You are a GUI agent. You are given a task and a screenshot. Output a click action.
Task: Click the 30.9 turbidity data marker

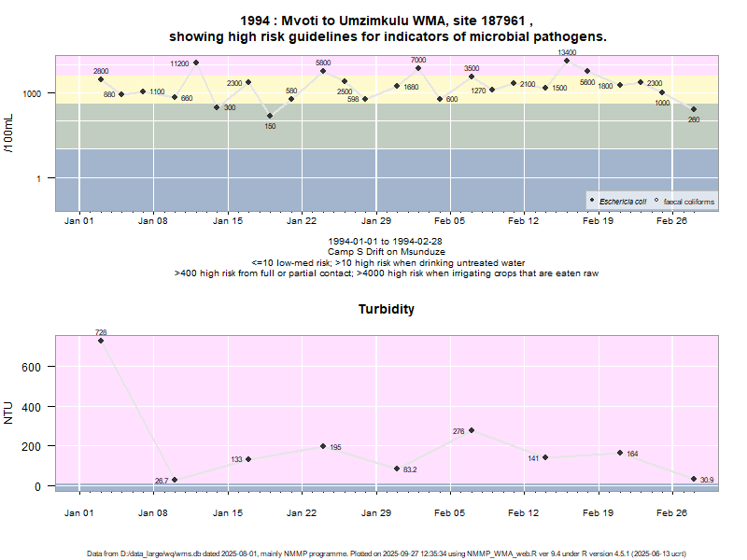click(694, 479)
